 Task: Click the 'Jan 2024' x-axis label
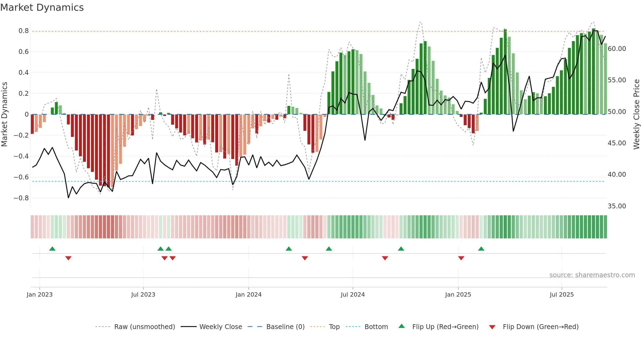(x=249, y=294)
